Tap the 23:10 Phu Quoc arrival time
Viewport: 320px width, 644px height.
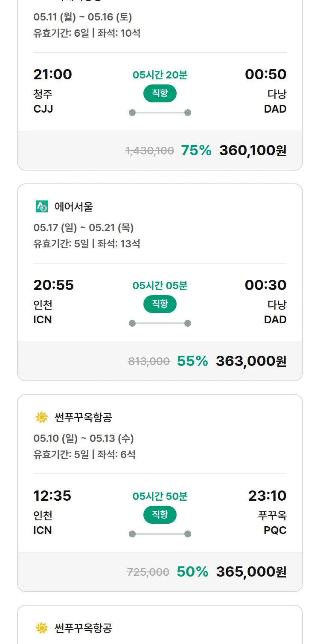267,496
